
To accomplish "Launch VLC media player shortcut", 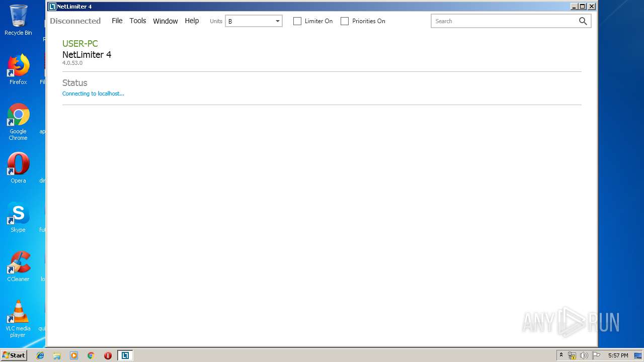I will [x=18, y=319].
